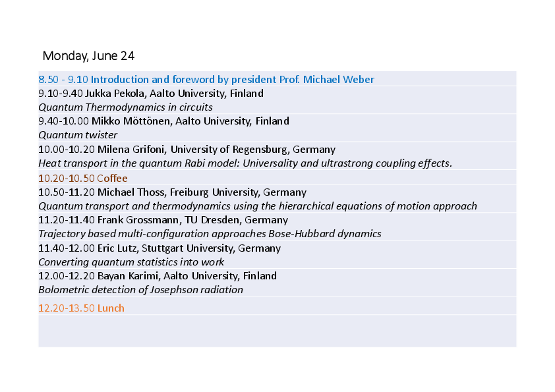Click Milena Grifoni, University of Regensburg entry
The image size is (555, 392).
(x=187, y=150)
